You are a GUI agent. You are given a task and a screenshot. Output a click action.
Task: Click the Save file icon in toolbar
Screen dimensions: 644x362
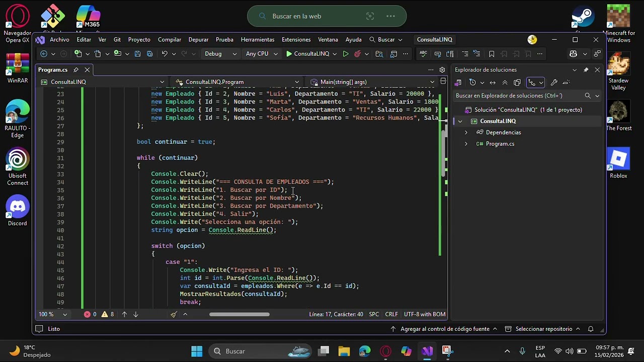[137, 54]
